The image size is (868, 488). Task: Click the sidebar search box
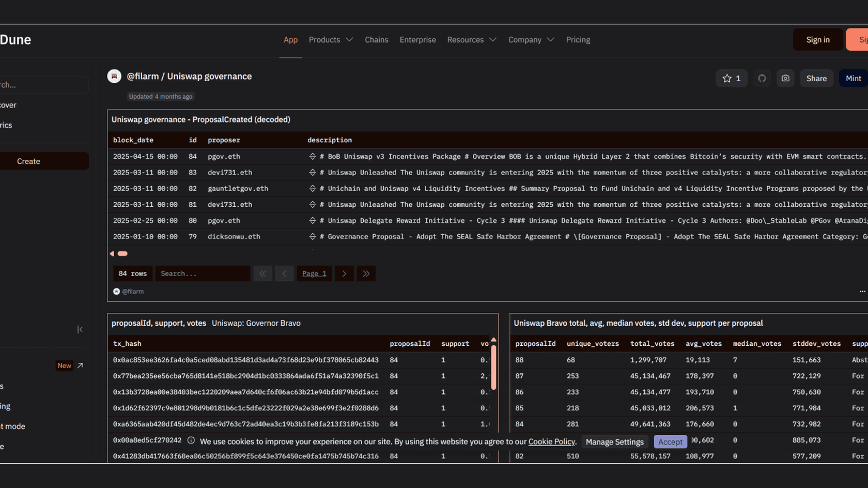pos(44,85)
